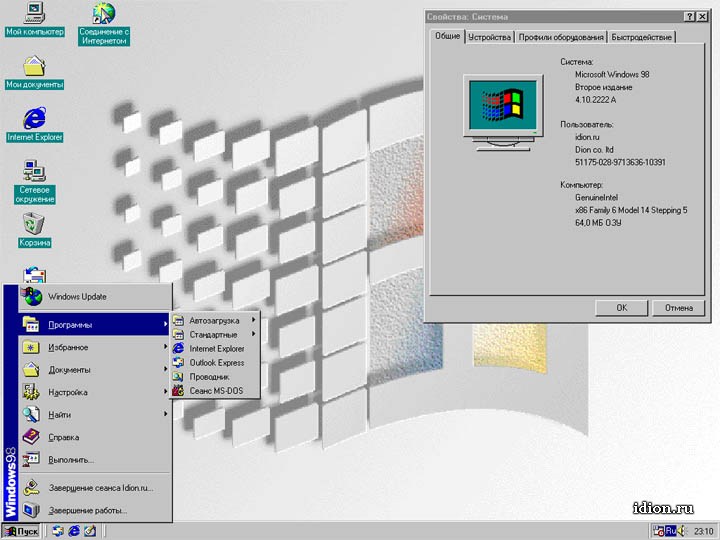Open the My Computer desktop icon

pos(34,19)
